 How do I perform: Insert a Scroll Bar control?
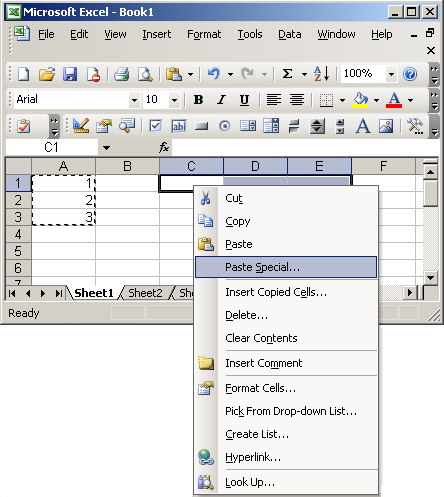click(x=340, y=126)
